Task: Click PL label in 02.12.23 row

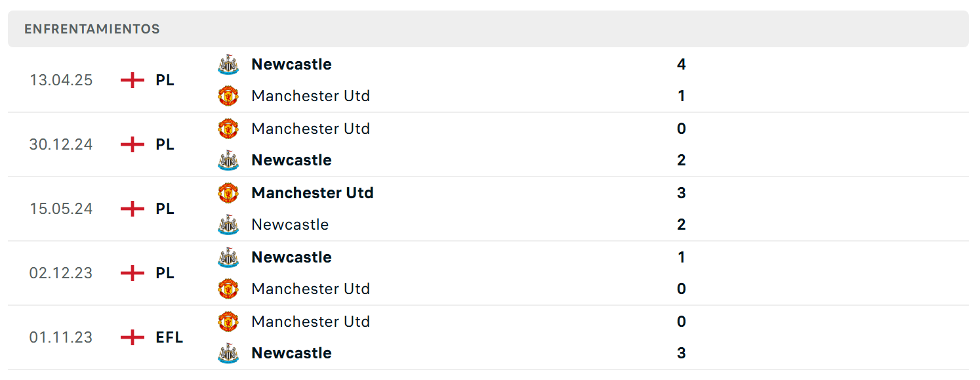Action: tap(165, 273)
